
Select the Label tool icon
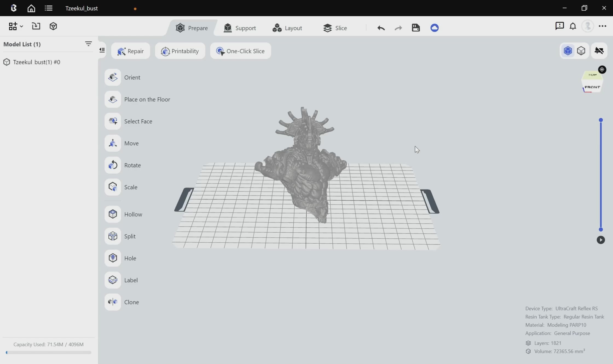113,280
